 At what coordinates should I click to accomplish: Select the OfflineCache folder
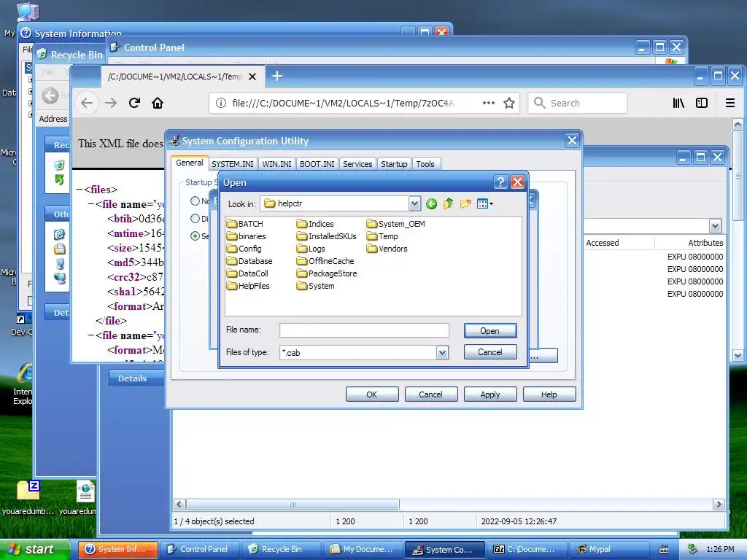(325, 261)
